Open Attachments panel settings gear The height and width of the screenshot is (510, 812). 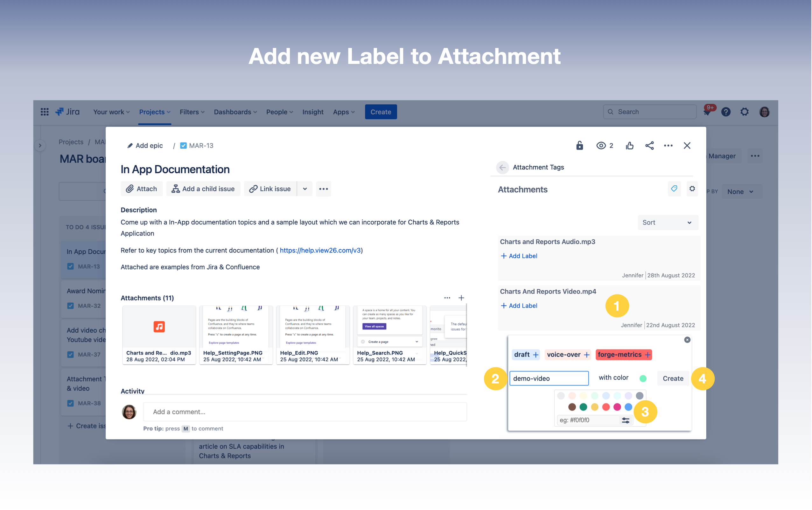[x=692, y=189]
